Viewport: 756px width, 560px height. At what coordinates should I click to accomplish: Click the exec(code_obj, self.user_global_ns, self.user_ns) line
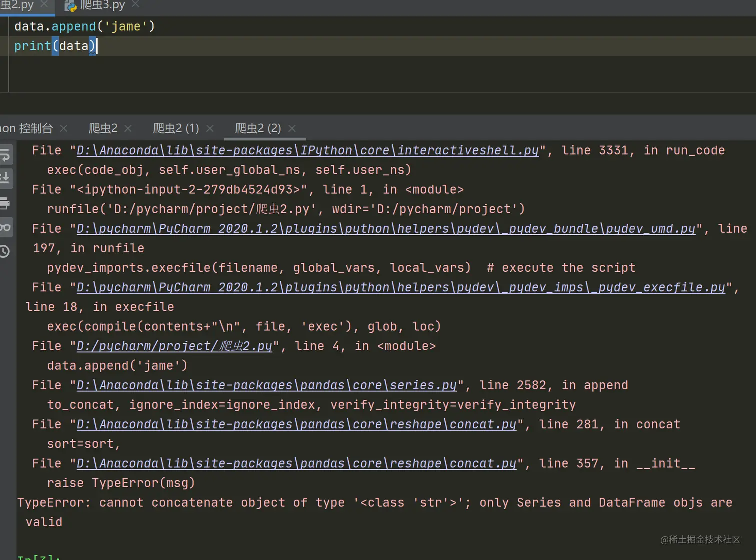(229, 170)
